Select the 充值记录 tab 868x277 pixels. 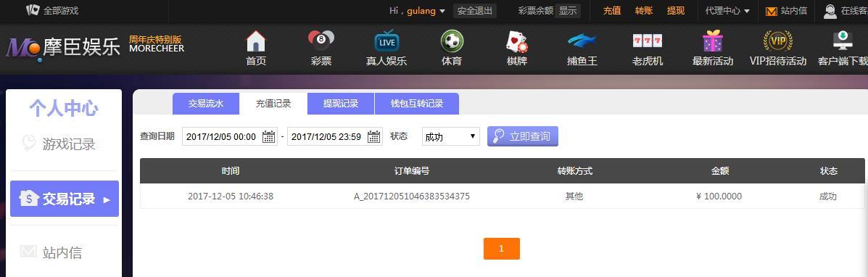273,104
